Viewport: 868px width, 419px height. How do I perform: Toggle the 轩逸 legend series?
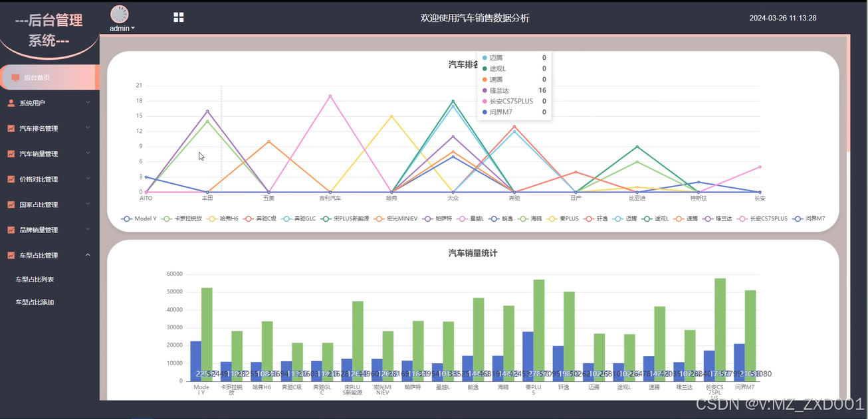tap(596, 218)
